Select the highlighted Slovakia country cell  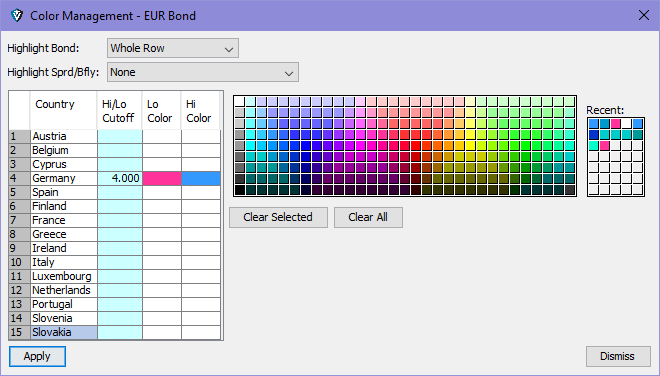(64, 332)
